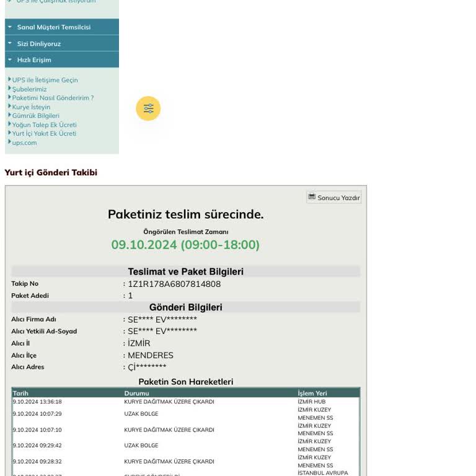The image size is (476, 476).
Task: Click KURYE DAĞITMAK ÜZERE ÇIKARDI status at 13:36:18
Action: click(169, 402)
